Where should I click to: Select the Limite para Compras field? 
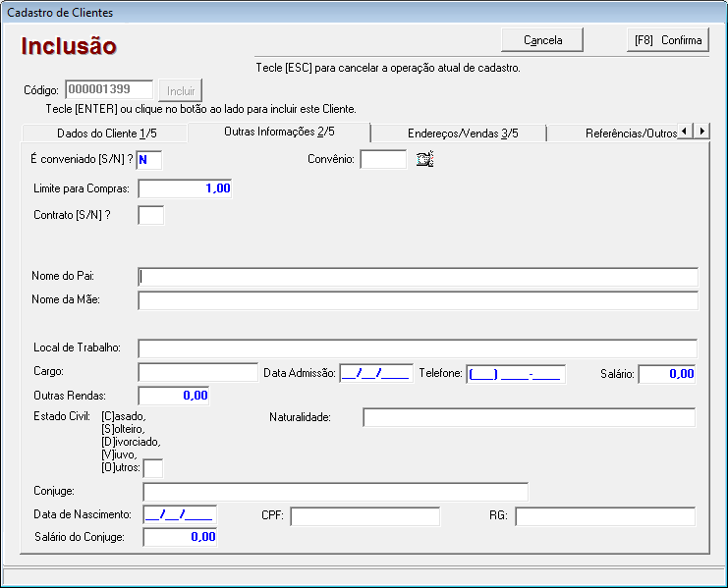coord(186,188)
